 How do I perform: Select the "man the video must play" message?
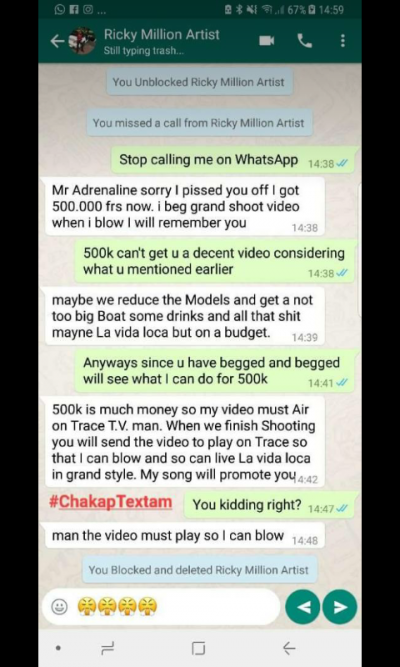(x=185, y=536)
